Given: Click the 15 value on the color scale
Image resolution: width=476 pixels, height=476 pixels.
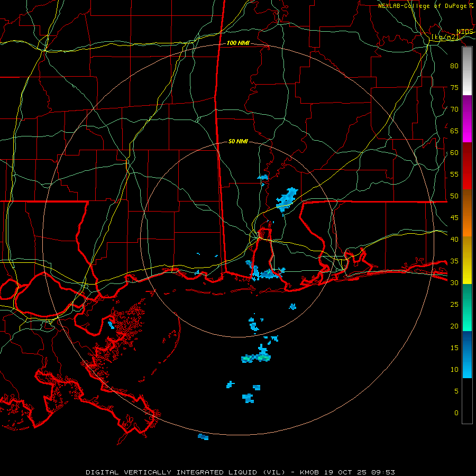Looking at the screenshot, I should point(454,348).
